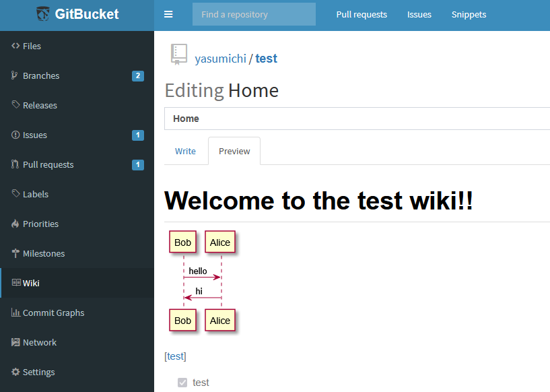Click the Issues count badge 1

point(138,135)
